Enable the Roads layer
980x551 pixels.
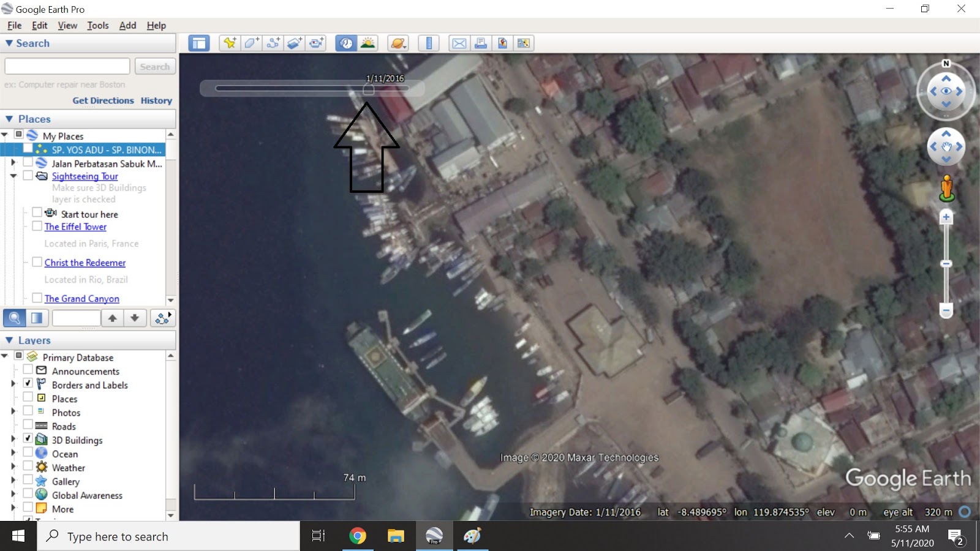28,426
